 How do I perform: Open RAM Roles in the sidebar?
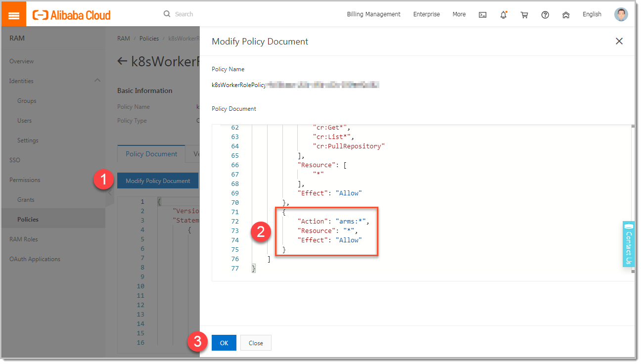click(24, 239)
